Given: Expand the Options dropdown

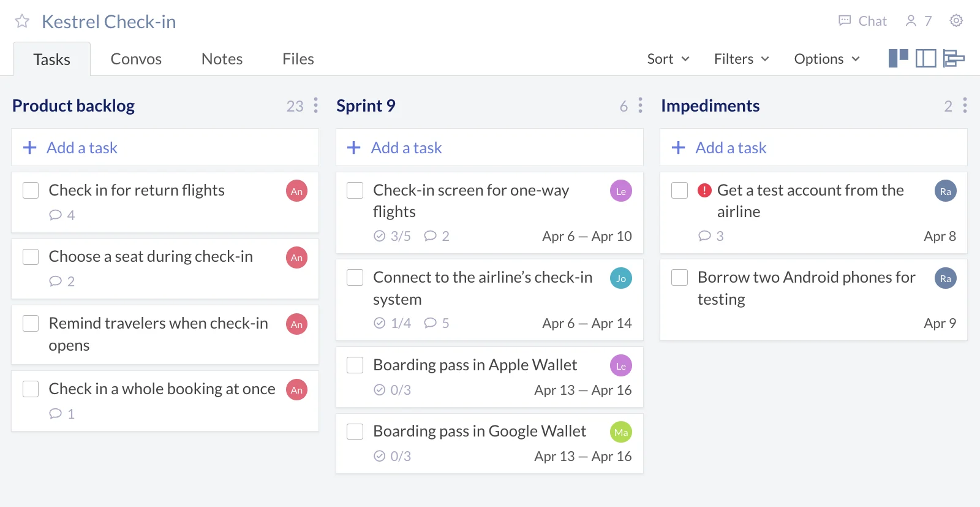Looking at the screenshot, I should tap(827, 59).
